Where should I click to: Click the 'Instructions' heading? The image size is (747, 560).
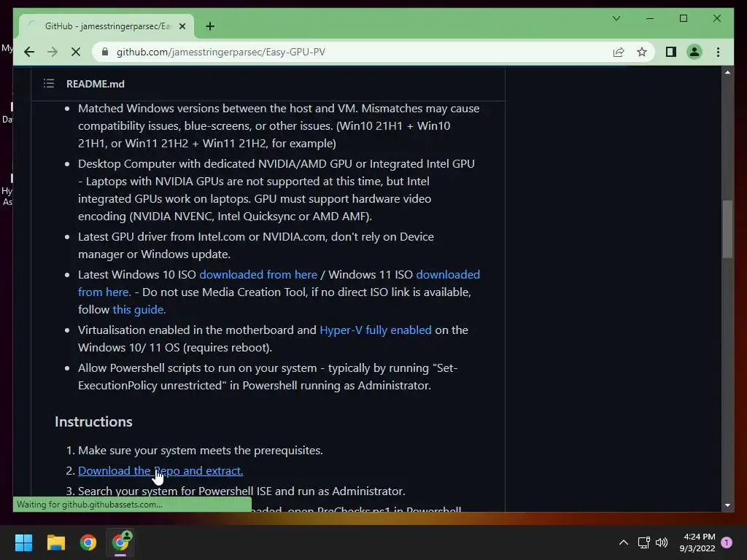click(93, 422)
